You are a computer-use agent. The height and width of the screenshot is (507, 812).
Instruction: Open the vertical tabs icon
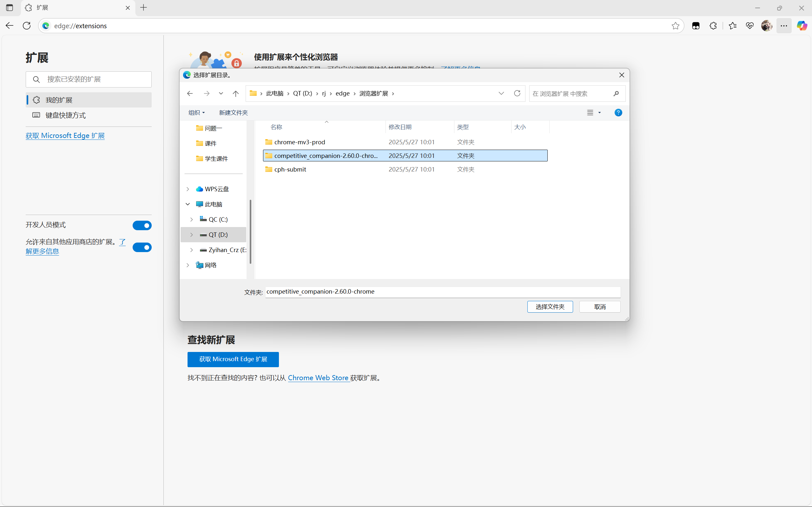(10, 7)
